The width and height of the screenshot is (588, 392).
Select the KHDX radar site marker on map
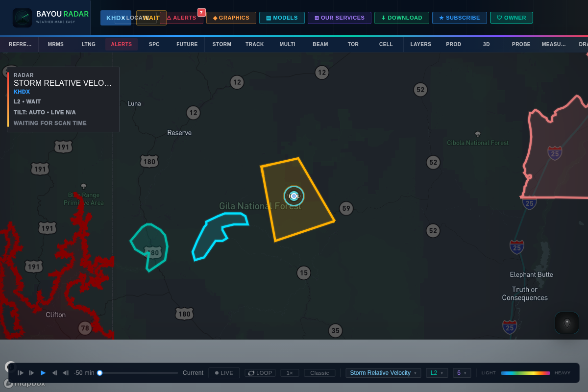pos(294,196)
